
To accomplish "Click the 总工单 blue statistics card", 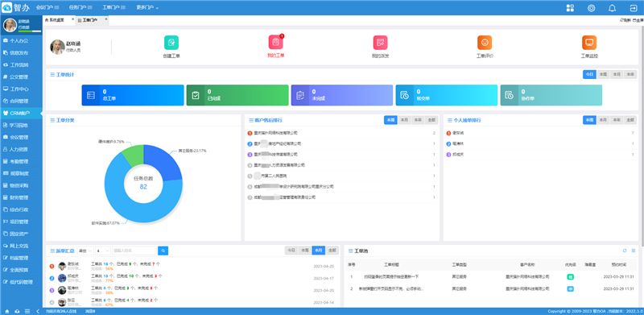I will (x=133, y=95).
